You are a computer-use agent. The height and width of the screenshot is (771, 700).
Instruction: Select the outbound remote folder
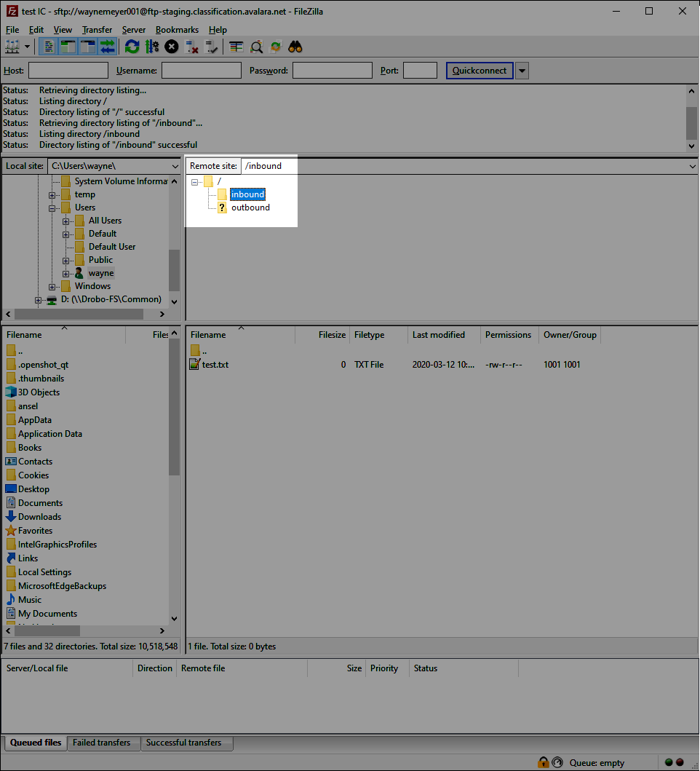pos(251,207)
